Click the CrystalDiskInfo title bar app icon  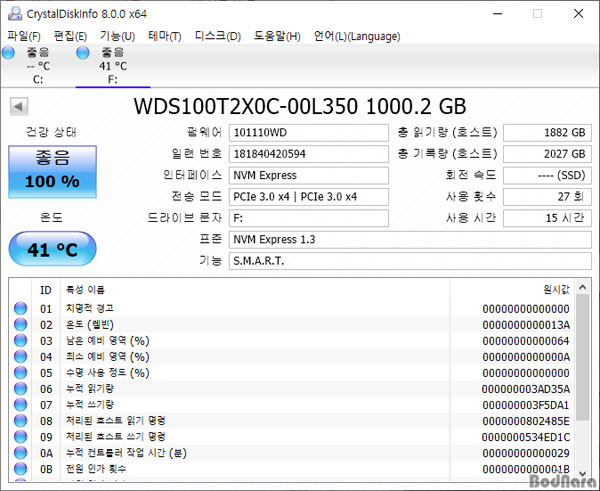click(15, 14)
